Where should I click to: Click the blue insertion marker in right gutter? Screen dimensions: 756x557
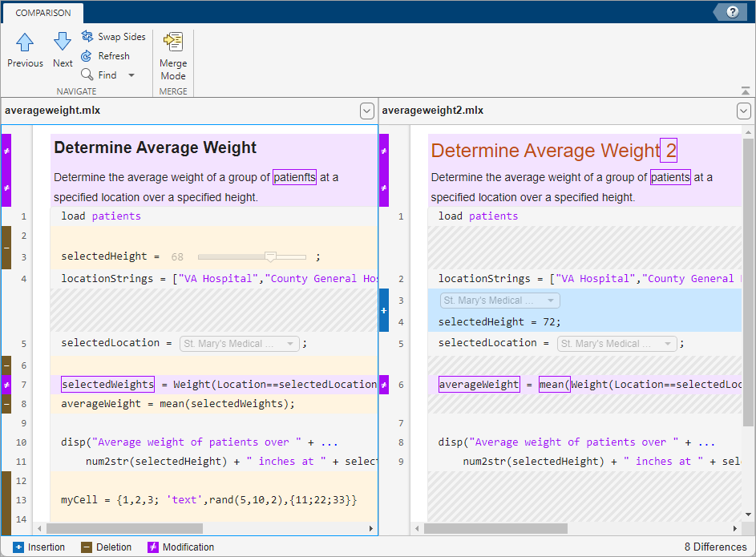[383, 310]
